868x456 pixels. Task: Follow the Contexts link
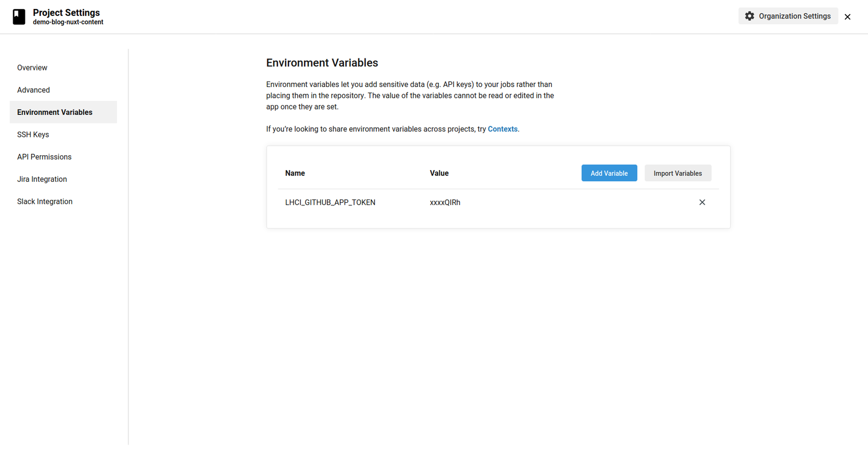[502, 129]
